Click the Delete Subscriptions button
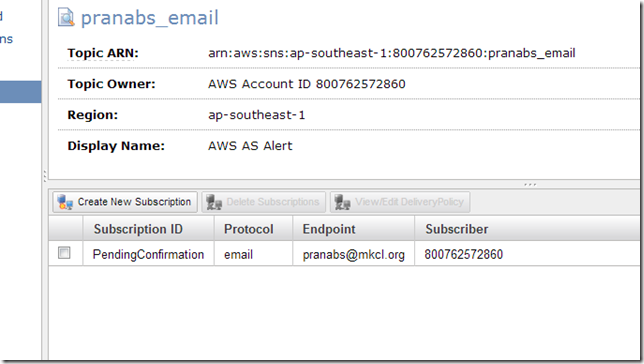Screen dimensions: 644x364 click(x=263, y=202)
